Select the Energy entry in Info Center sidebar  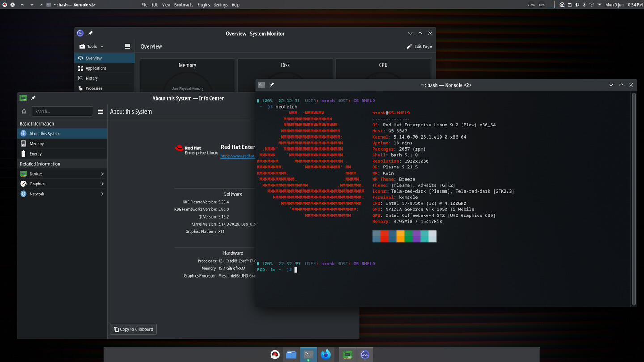(62, 153)
